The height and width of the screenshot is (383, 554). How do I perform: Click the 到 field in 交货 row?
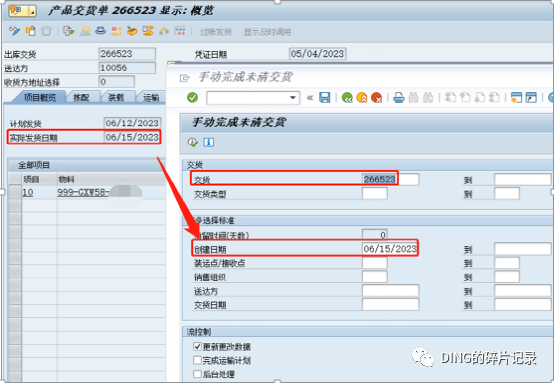[x=523, y=179]
